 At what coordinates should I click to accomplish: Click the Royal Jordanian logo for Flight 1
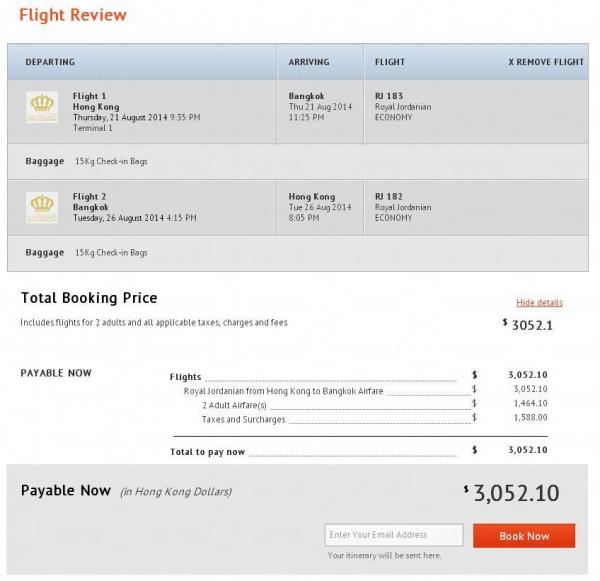[43, 108]
